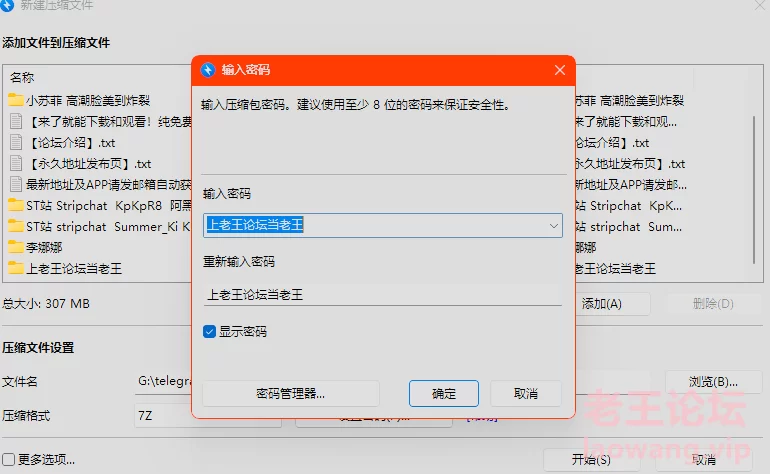Confirm password with 确定 button
The image size is (770, 474).
(444, 394)
